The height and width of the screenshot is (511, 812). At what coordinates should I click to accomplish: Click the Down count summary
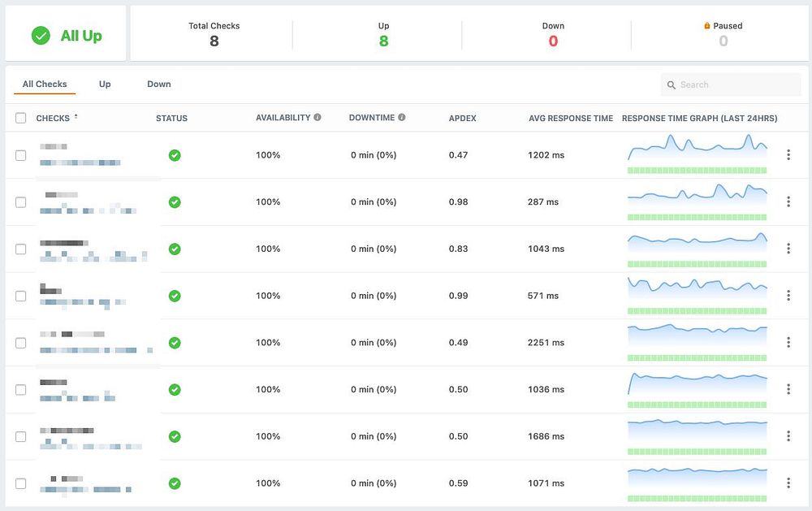click(x=553, y=35)
